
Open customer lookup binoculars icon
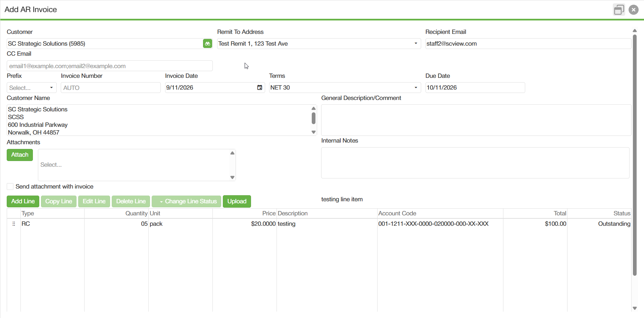coord(207,44)
